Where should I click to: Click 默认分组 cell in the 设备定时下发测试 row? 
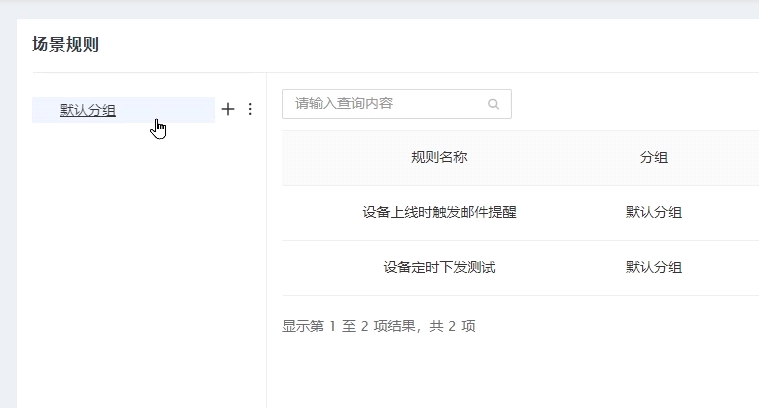tap(654, 267)
